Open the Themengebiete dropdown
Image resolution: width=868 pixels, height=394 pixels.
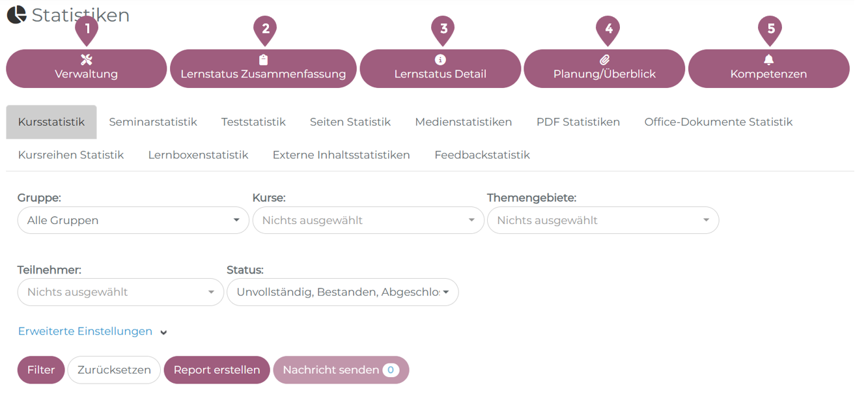coord(603,220)
